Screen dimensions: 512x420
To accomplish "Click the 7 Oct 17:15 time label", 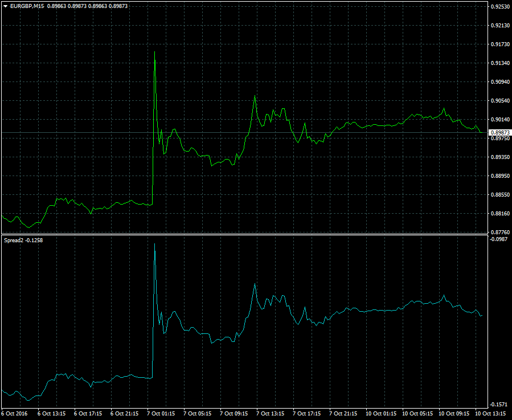I will [308, 414].
